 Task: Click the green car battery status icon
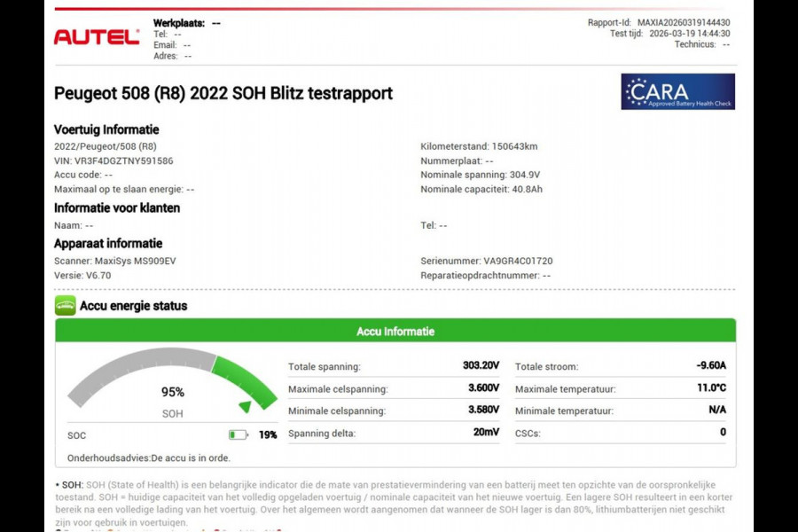[65, 305]
